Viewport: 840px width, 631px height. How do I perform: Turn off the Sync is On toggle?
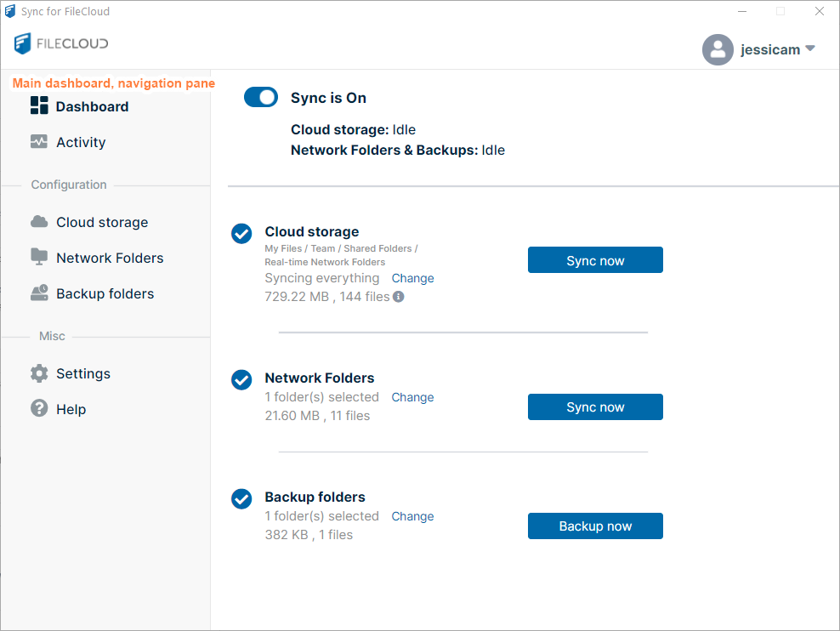[x=261, y=97]
